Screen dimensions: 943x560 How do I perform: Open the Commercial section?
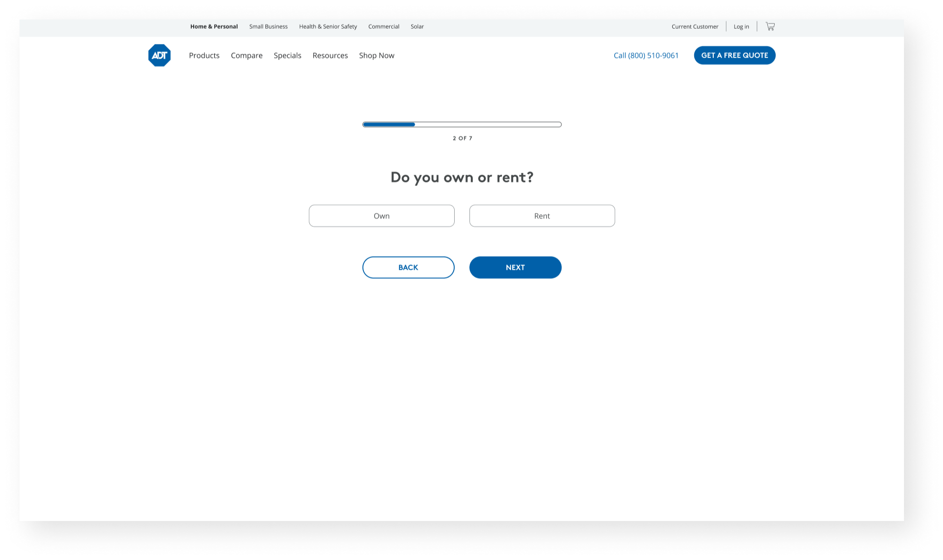click(383, 27)
